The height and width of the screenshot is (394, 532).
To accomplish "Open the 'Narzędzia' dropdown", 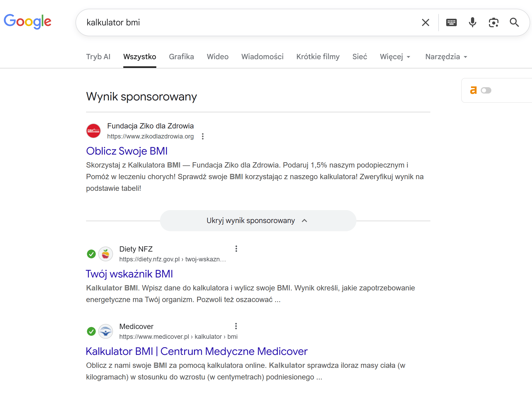I will 446,57.
